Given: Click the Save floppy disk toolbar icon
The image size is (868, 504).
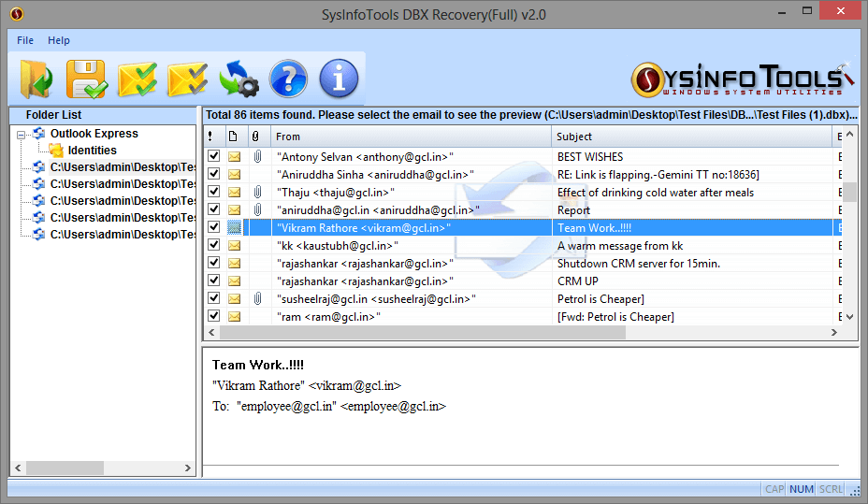Looking at the screenshot, I should pyautogui.click(x=86, y=79).
